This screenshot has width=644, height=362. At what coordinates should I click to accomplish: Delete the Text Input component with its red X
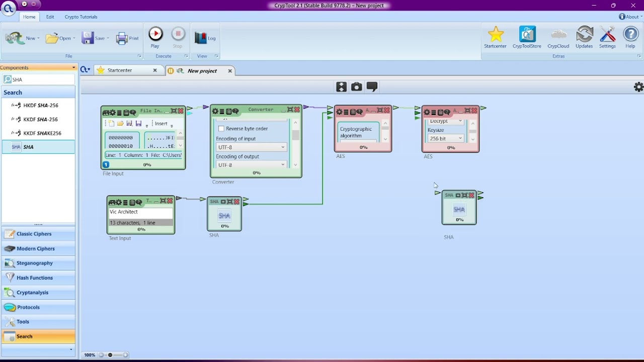click(170, 201)
